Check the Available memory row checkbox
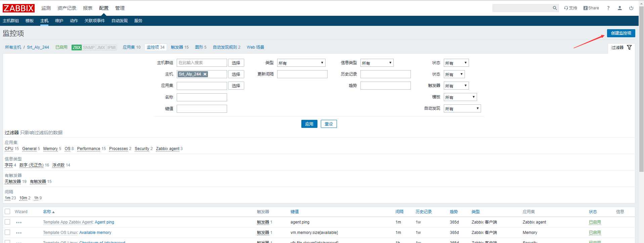This screenshot has height=243, width=644. (7, 232)
